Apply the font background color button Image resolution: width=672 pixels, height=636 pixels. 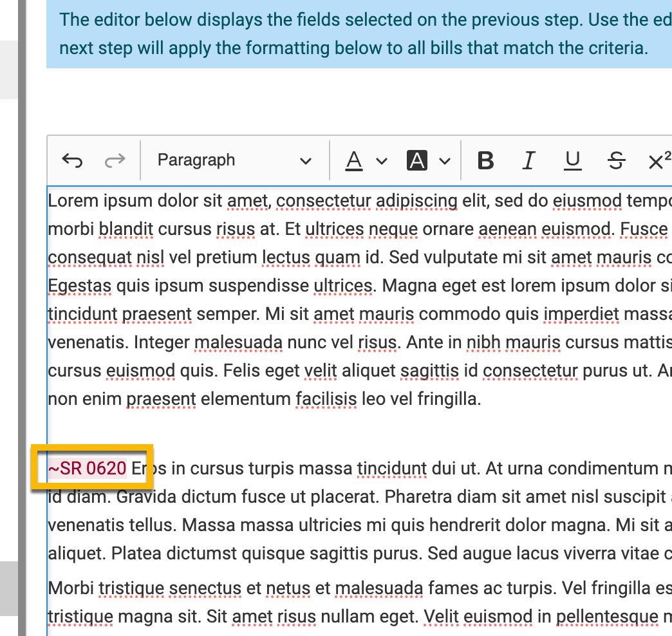point(417,161)
